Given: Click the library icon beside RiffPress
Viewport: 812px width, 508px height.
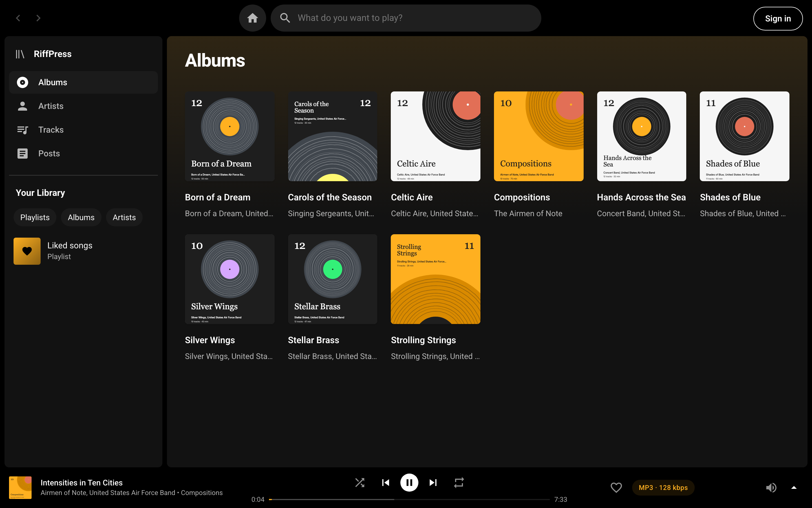Looking at the screenshot, I should [20, 54].
